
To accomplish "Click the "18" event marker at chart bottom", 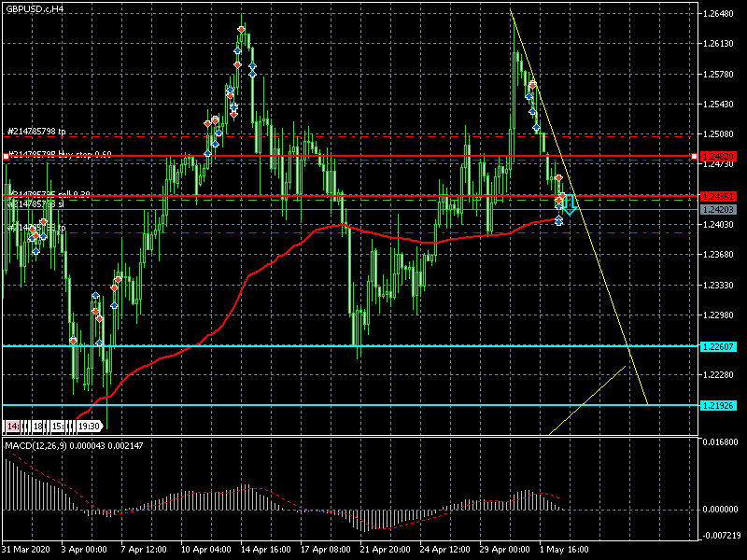I will click(x=36, y=426).
